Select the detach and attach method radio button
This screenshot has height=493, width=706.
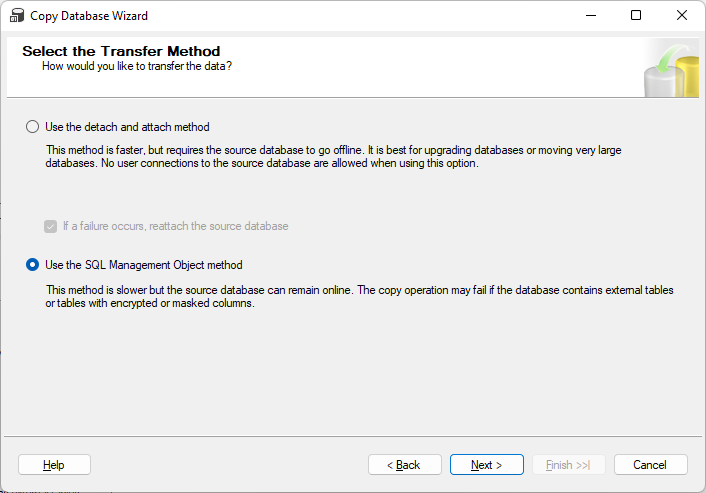[x=33, y=127]
